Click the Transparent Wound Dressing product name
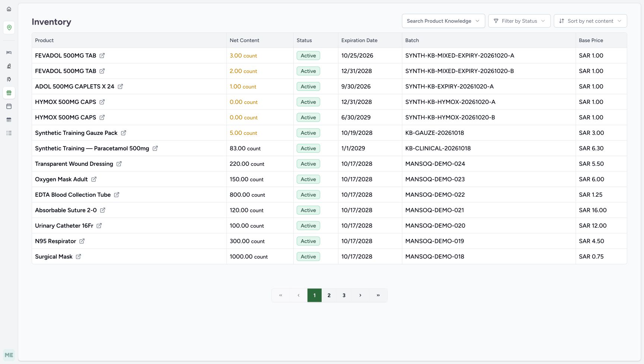 click(74, 164)
